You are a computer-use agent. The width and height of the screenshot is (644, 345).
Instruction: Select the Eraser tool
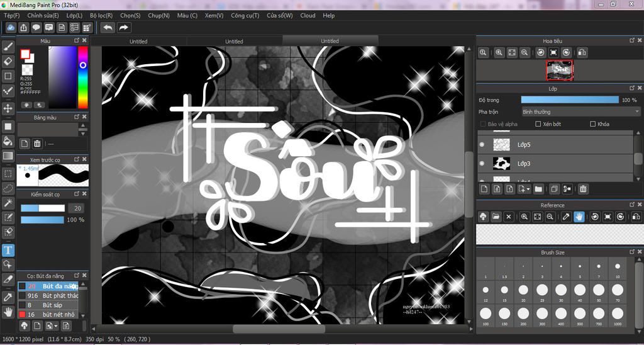coord(8,62)
